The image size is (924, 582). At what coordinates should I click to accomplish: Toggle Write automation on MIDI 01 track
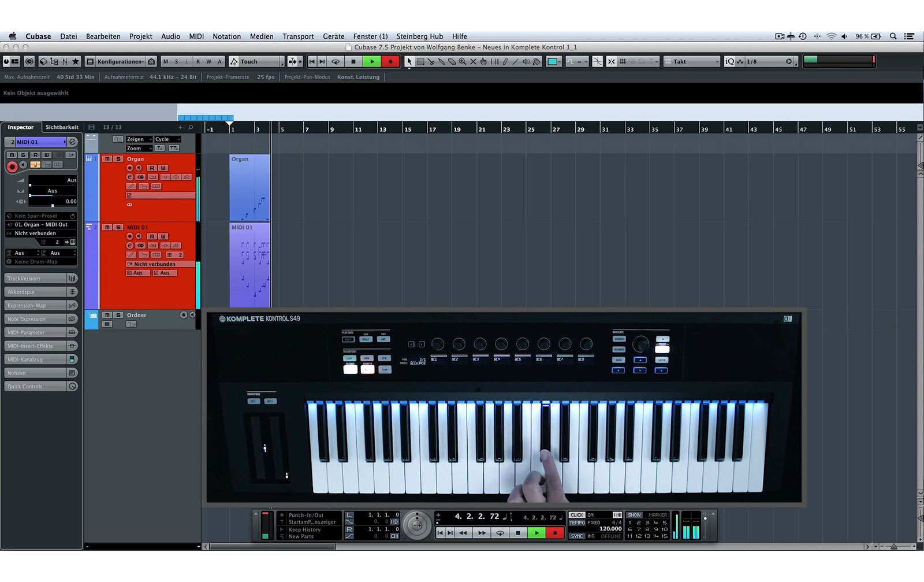[x=163, y=236]
